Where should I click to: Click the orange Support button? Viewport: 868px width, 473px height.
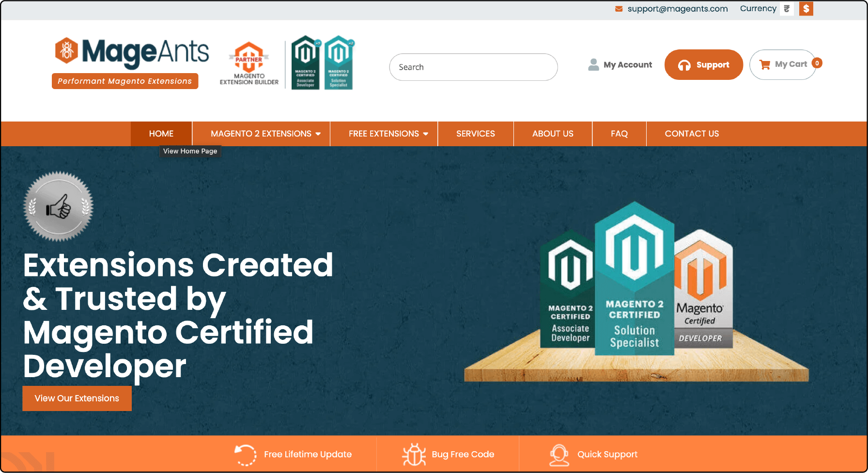(x=703, y=64)
